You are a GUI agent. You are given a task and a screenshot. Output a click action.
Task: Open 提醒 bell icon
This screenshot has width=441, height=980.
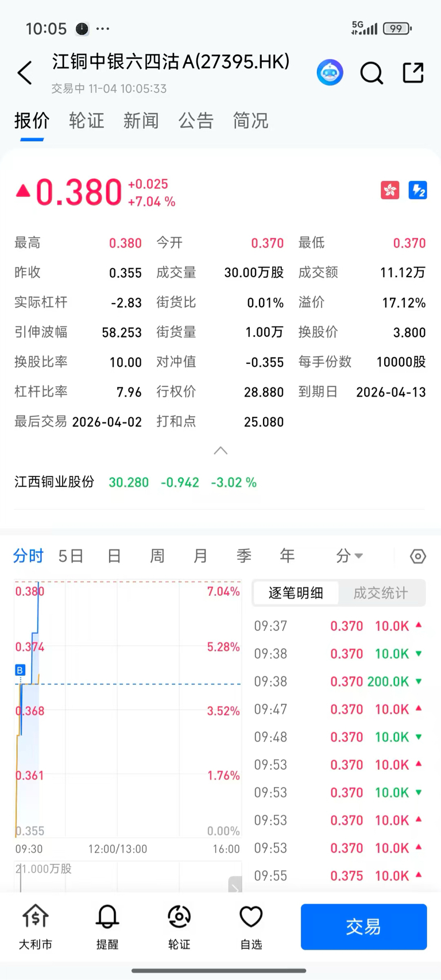pos(107,927)
